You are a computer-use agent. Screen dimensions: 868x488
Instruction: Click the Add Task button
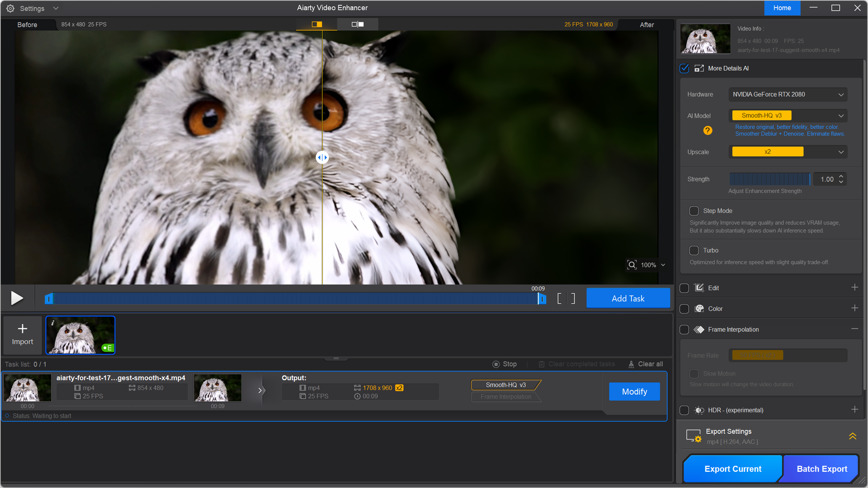click(627, 299)
